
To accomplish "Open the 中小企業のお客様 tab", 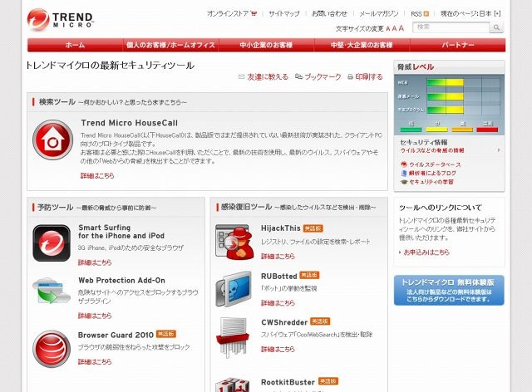I will coord(266,45).
